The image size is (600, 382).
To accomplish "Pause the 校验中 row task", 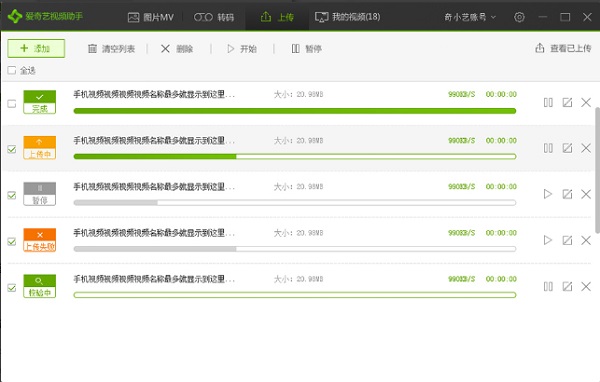I will click(548, 286).
